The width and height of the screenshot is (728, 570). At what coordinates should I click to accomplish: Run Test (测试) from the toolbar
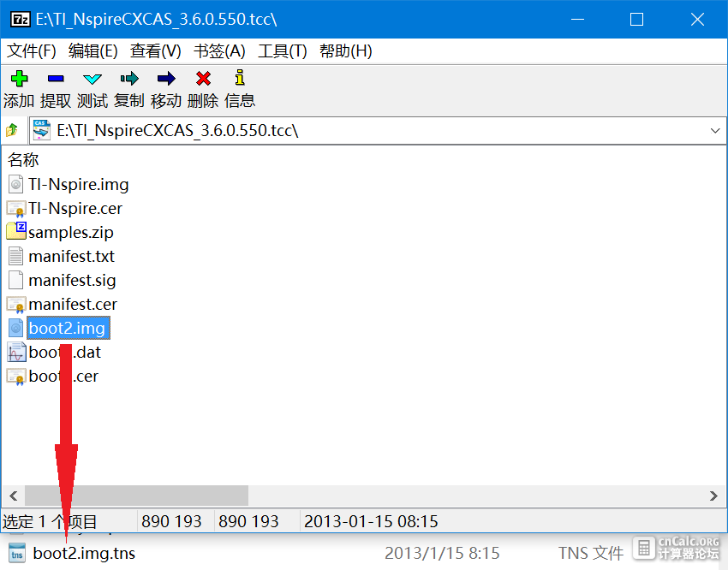point(92,79)
